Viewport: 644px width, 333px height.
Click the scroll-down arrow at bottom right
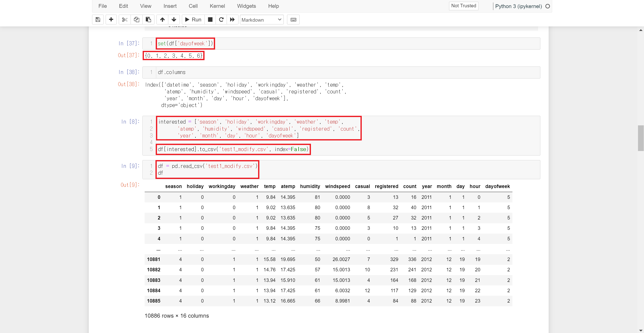pyautogui.click(x=640, y=330)
